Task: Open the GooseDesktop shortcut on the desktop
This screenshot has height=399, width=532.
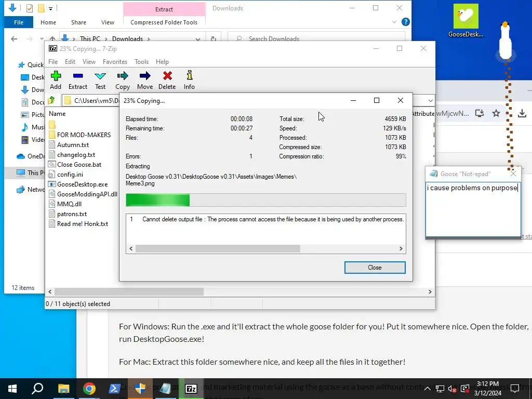Action: [x=466, y=20]
